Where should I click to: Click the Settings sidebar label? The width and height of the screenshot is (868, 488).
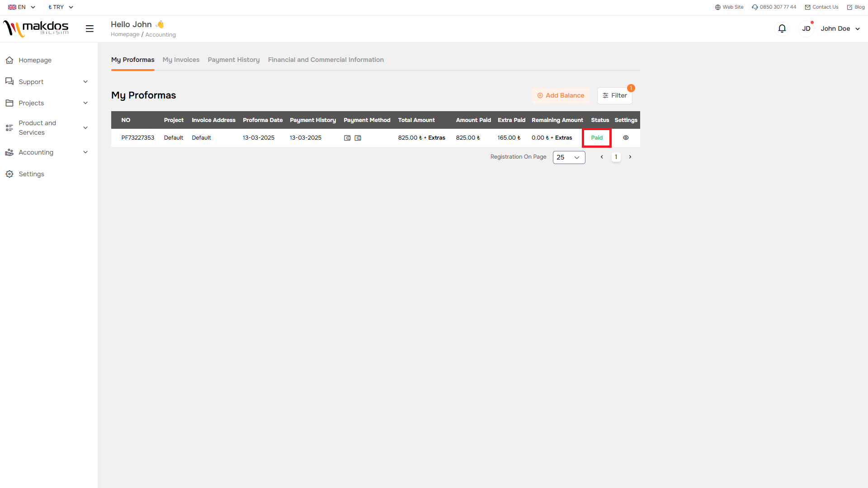(x=31, y=174)
